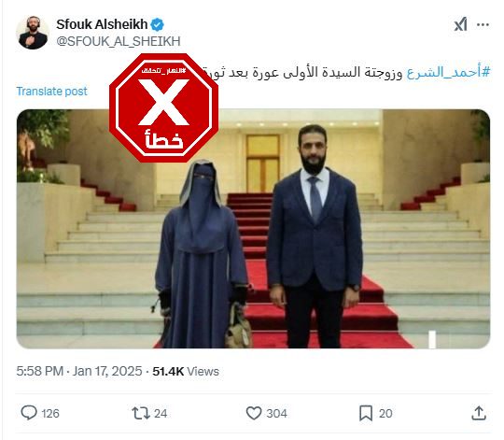The width and height of the screenshot is (504, 440).
Task: Click the Sfouk Alsheikh display name
Action: (102, 24)
